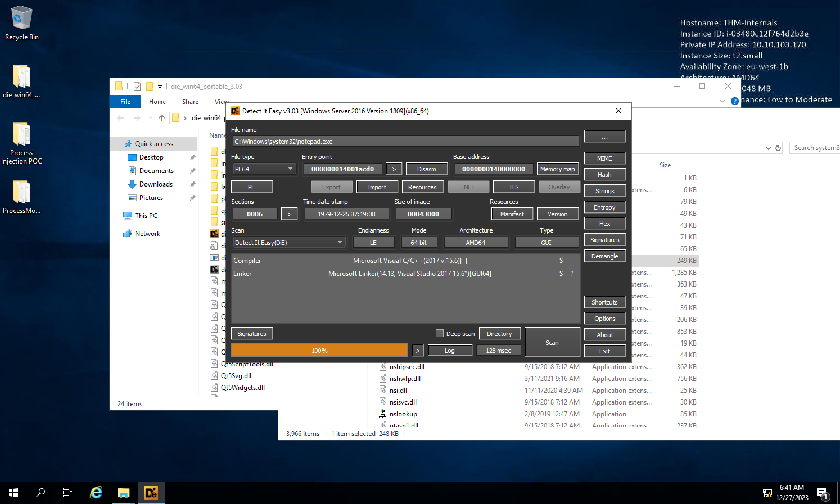Viewport: 840px width, 504px height.
Task: Click the Explorer help question mark icon
Action: tap(734, 101)
